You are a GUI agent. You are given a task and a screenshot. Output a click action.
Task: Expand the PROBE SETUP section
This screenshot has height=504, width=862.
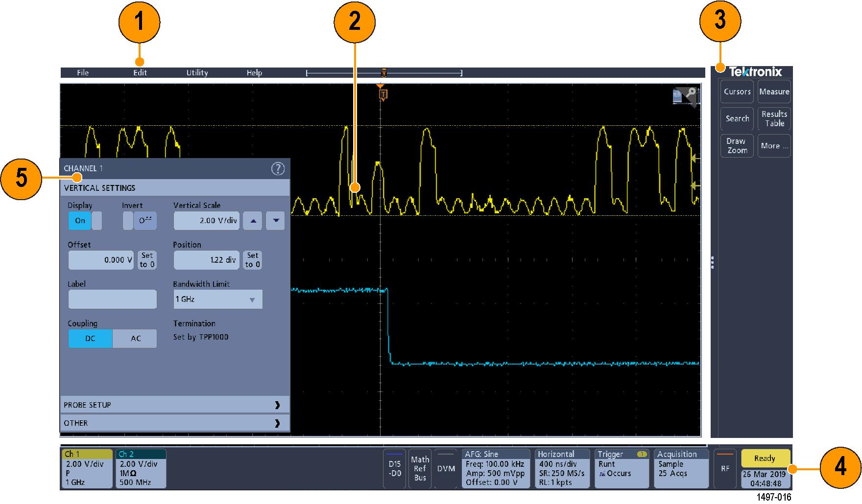(x=175, y=405)
